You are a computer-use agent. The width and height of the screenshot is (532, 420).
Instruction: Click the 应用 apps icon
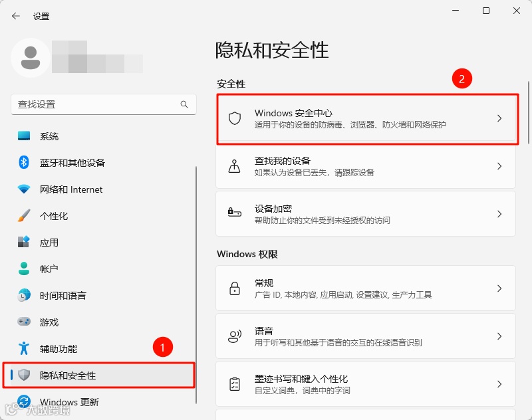pyautogui.click(x=24, y=242)
